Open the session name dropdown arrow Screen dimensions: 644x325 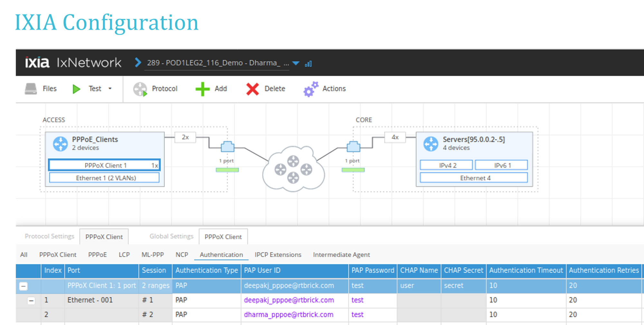point(296,63)
